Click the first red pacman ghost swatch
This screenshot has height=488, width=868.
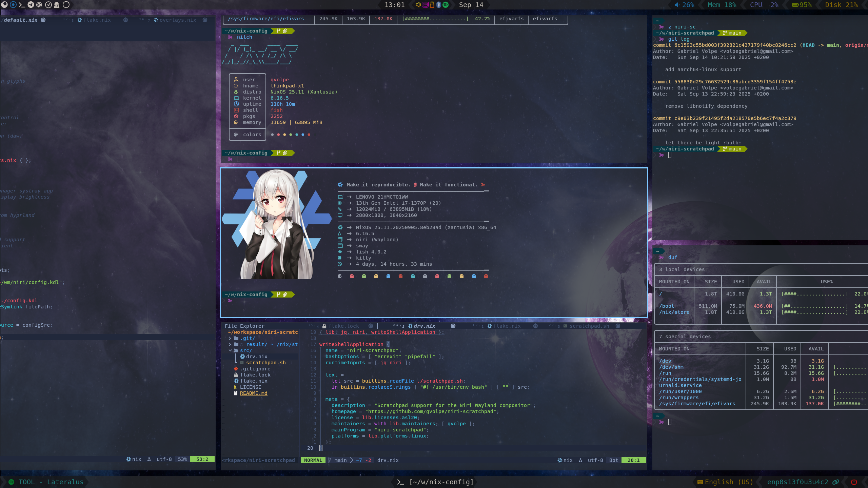[x=352, y=276]
